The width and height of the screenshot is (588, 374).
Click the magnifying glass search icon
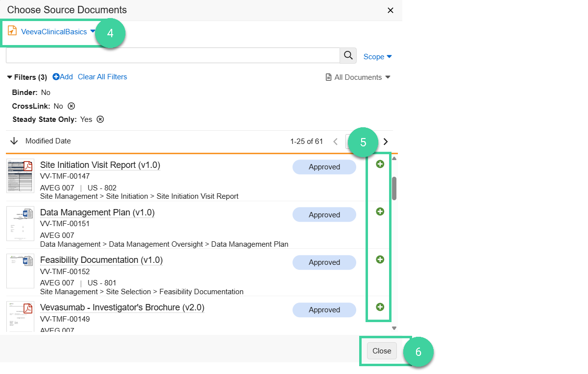(348, 56)
